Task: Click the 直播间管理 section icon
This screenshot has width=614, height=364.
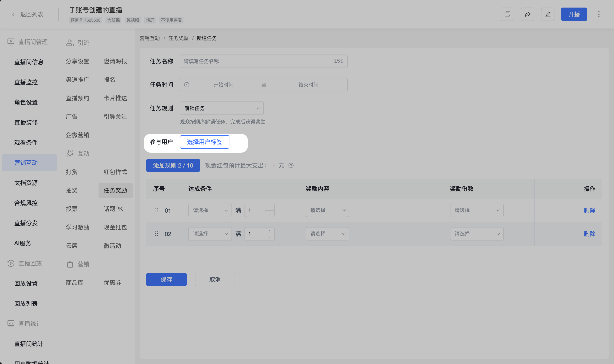Action: [x=11, y=42]
